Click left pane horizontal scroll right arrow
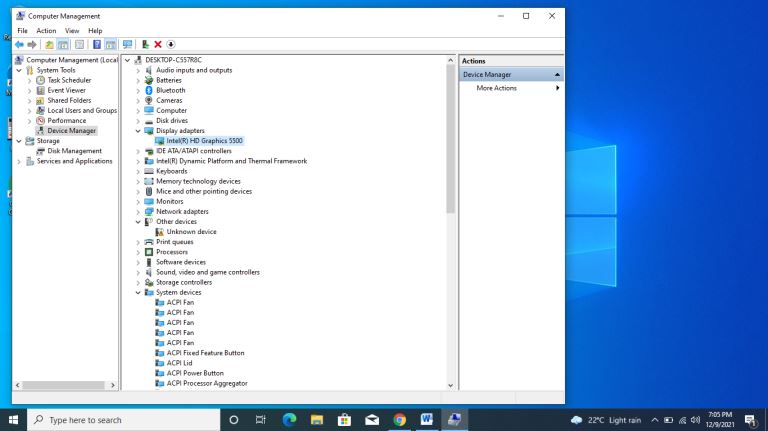This screenshot has height=431, width=768. (x=113, y=385)
